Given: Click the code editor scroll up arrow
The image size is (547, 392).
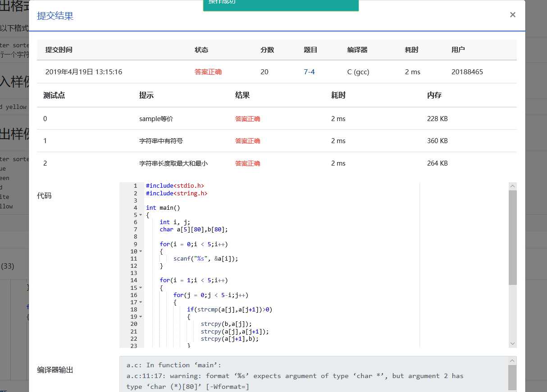Looking at the screenshot, I should coord(513,186).
